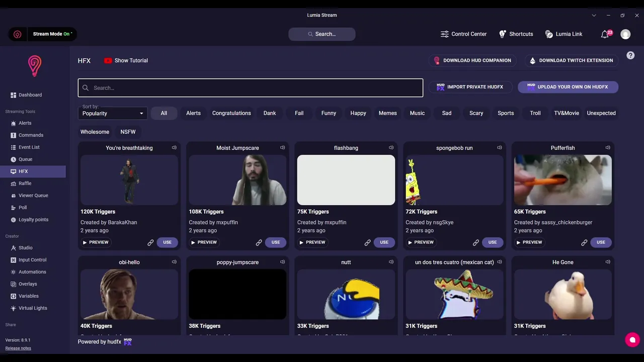644x362 pixels.
Task: Filter by Scary category
Action: pyautogui.click(x=476, y=113)
